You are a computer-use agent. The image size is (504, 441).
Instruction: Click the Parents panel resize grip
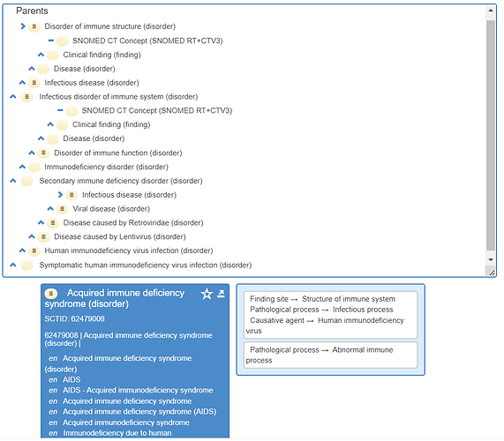pos(491,273)
